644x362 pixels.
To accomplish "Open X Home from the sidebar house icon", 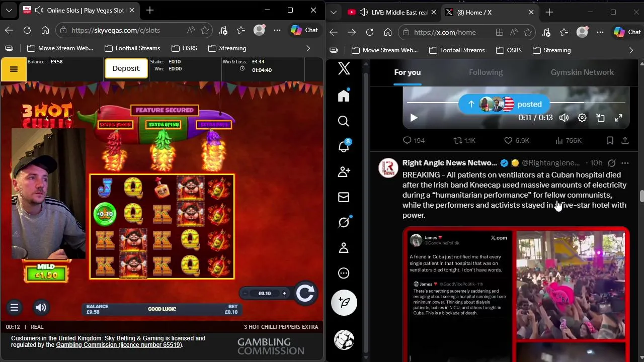I will point(344,96).
